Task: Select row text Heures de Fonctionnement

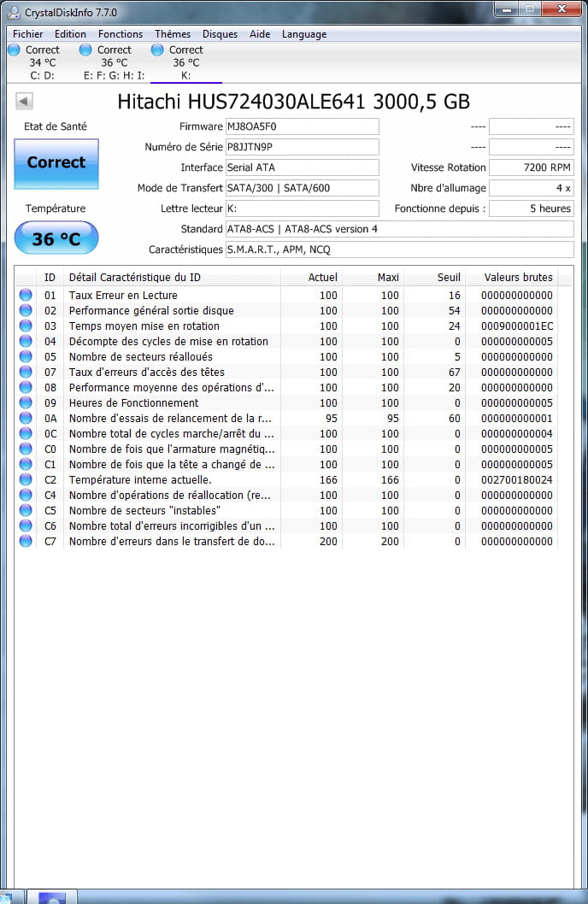Action: [x=133, y=403]
